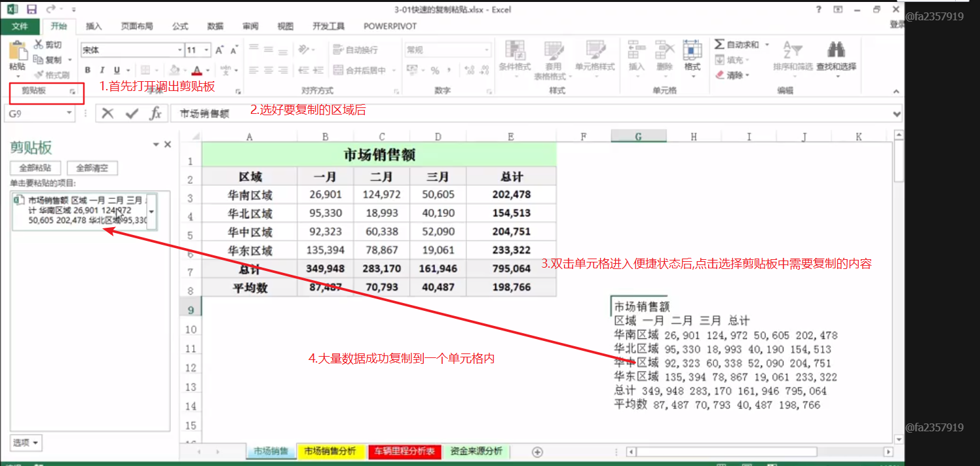The image size is (980, 466).
Task: Click the Insert Function fx button
Action: [155, 113]
